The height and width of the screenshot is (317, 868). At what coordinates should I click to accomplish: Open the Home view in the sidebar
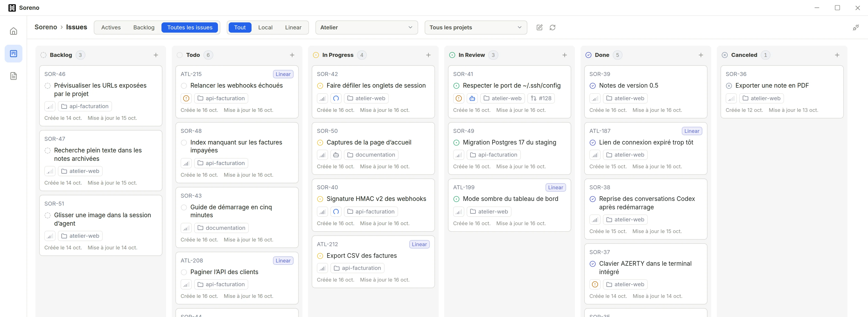(x=14, y=31)
